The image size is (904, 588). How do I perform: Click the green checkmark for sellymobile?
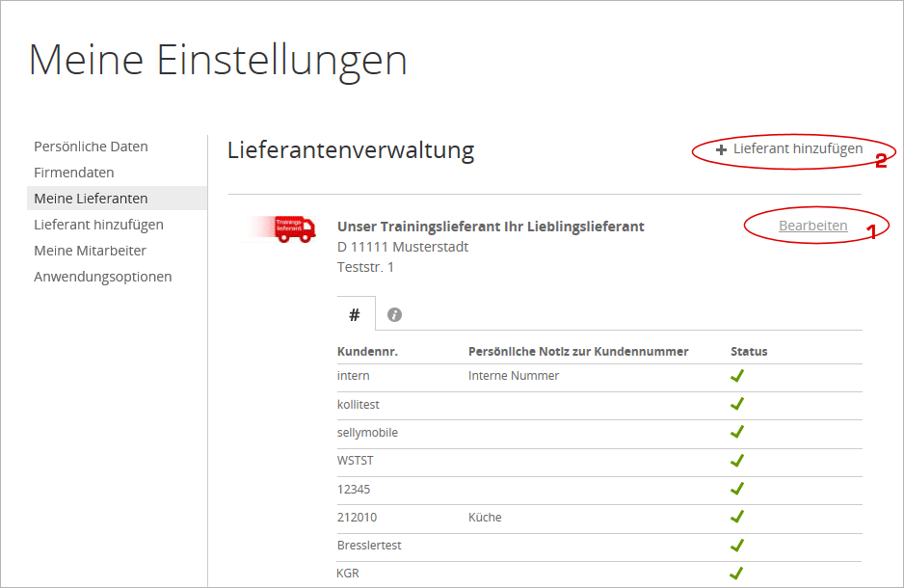tap(737, 432)
